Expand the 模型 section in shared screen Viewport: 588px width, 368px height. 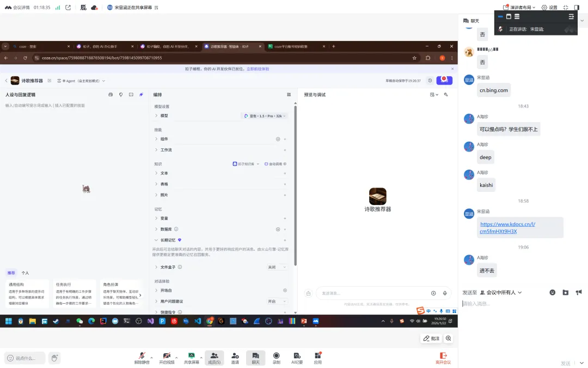156,116
